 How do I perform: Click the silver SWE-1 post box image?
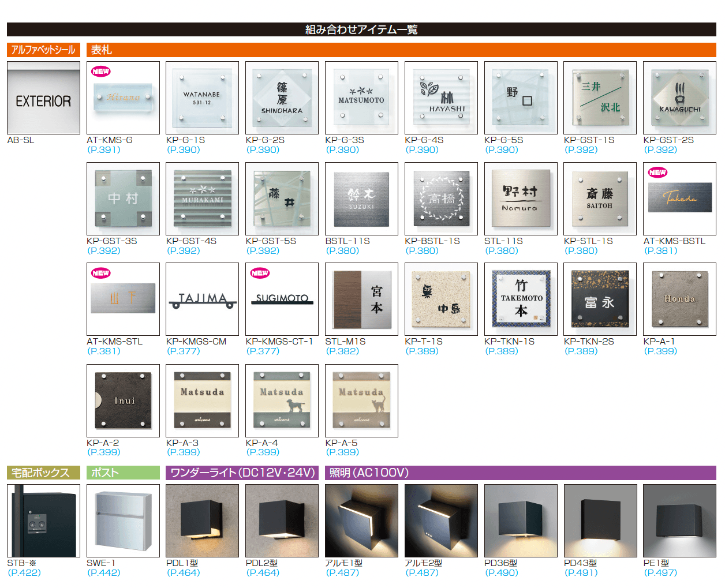click(123, 520)
